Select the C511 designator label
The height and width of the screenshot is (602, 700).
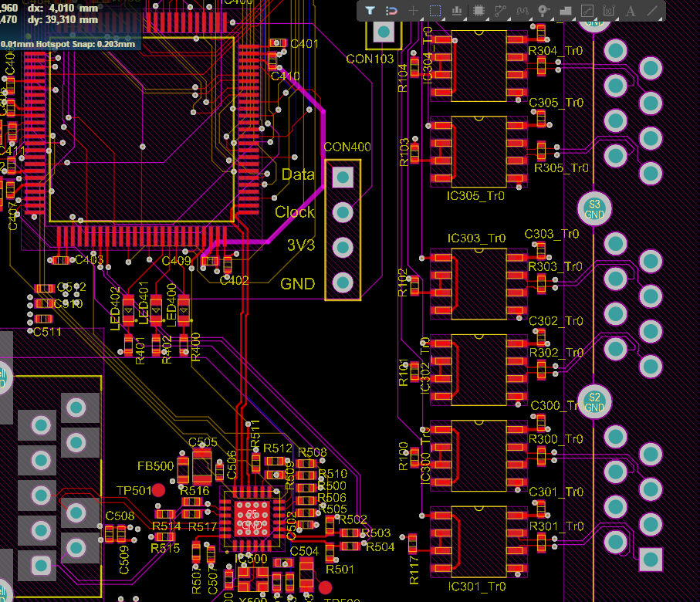(47, 332)
